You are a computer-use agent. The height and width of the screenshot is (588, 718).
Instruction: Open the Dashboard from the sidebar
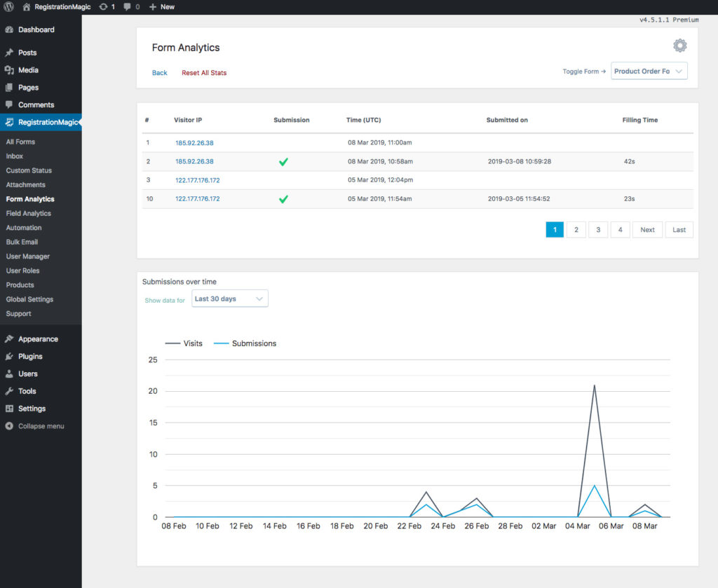point(36,30)
